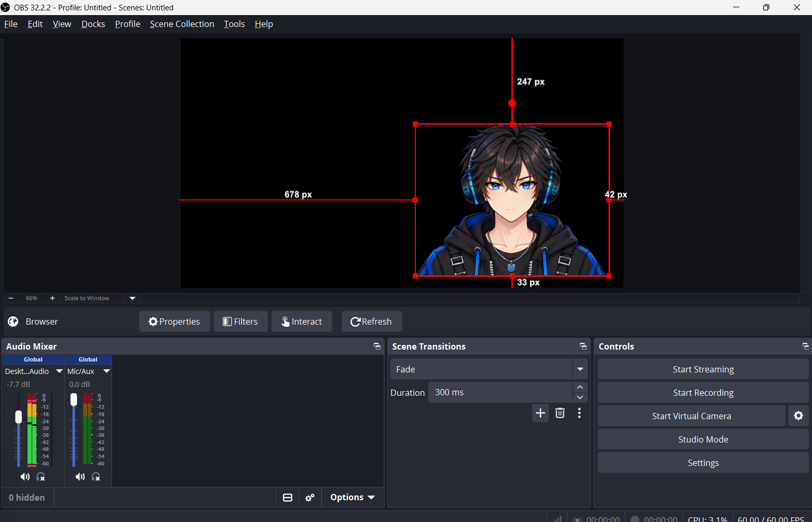Undock the Audio Mixer panel
The height and width of the screenshot is (522, 812).
tap(377, 346)
